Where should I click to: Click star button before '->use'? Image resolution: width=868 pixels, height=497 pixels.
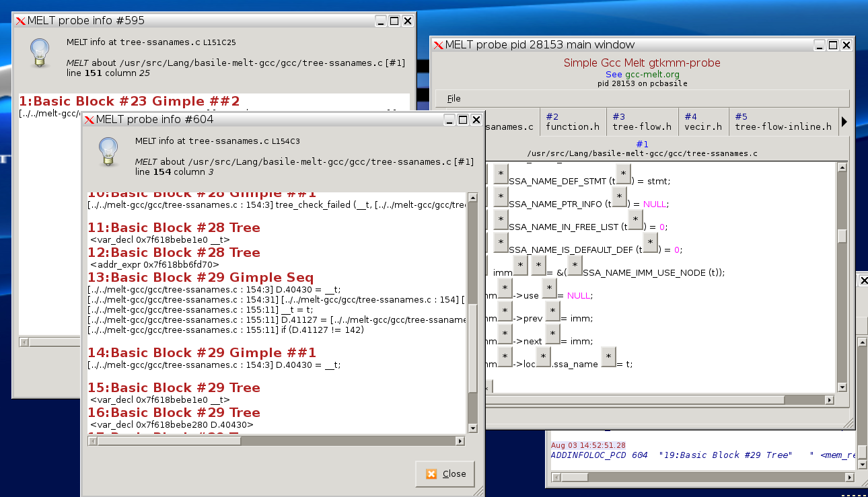(x=506, y=289)
